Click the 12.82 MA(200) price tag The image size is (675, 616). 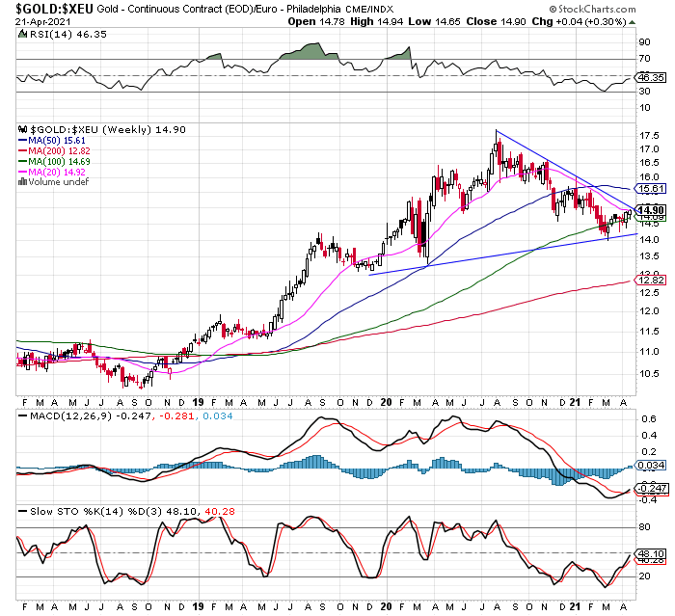point(651,279)
